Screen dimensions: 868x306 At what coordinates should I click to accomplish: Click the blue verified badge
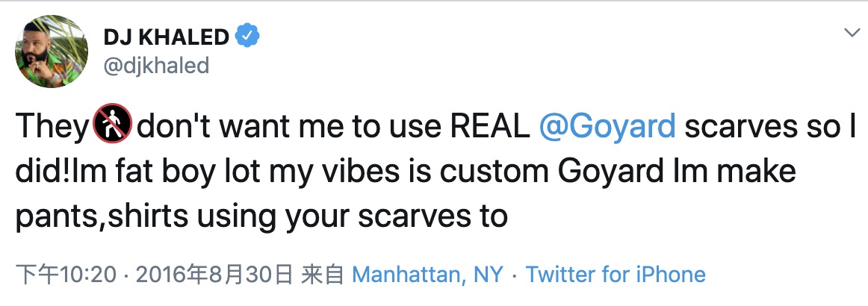pyautogui.click(x=248, y=36)
